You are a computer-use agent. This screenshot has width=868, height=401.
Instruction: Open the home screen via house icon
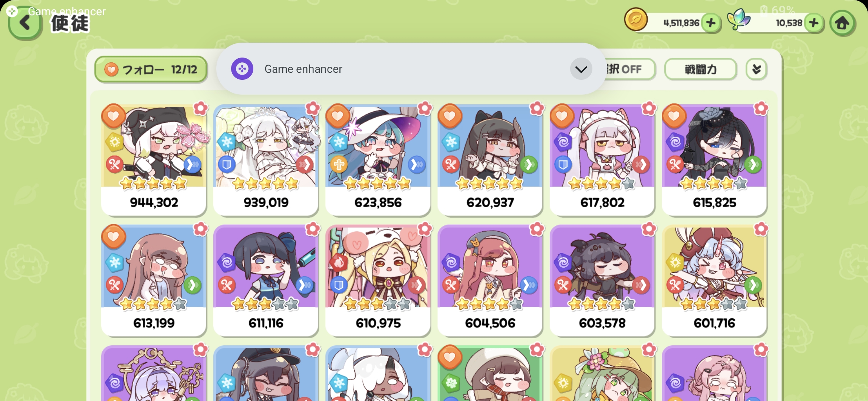(x=842, y=23)
